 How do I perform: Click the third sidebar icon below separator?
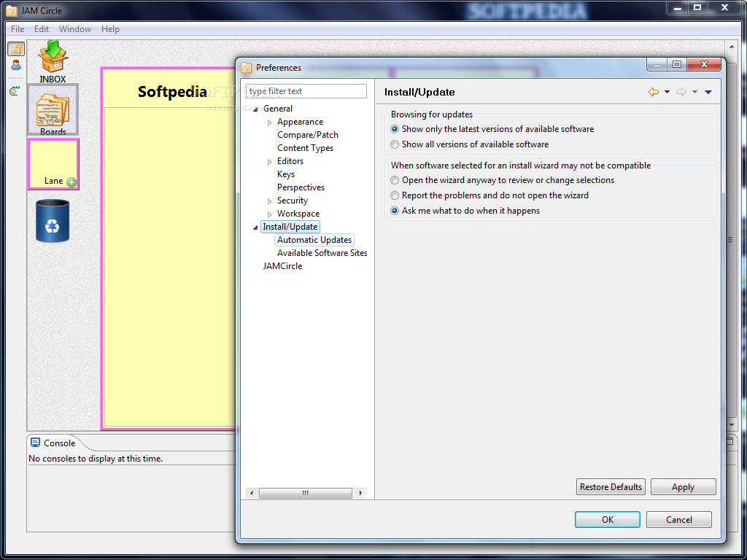15,91
